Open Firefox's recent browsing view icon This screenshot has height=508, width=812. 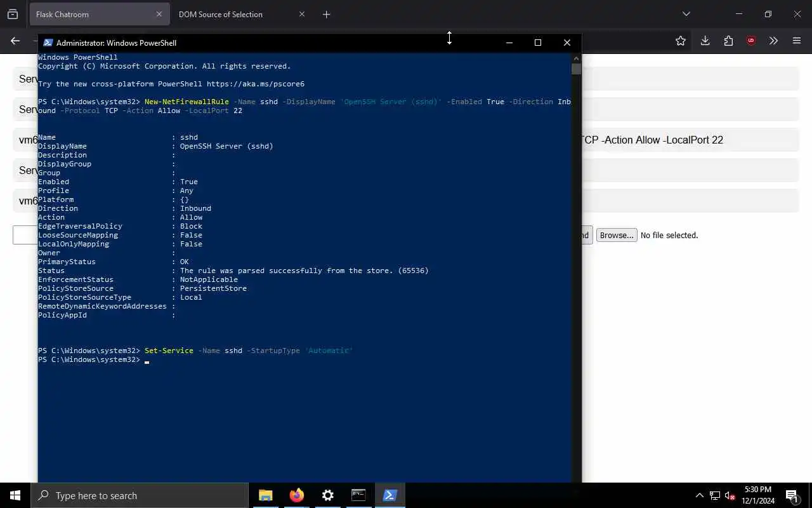[13, 14]
